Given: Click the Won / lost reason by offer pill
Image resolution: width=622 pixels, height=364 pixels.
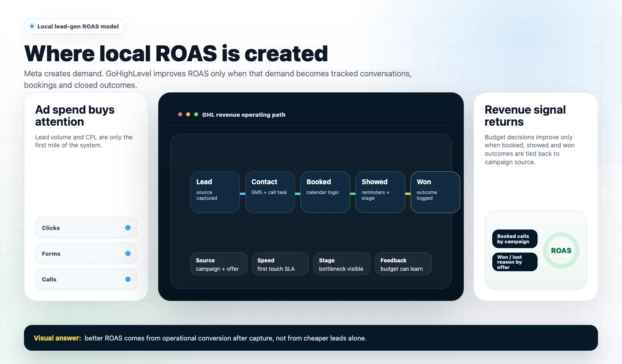Looking at the screenshot, I should [515, 262].
